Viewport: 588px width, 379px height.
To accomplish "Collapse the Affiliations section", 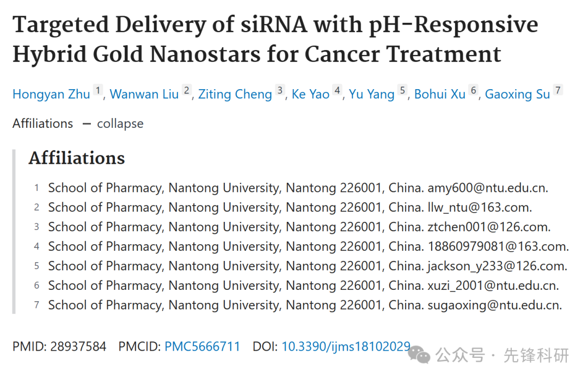I will click(120, 123).
